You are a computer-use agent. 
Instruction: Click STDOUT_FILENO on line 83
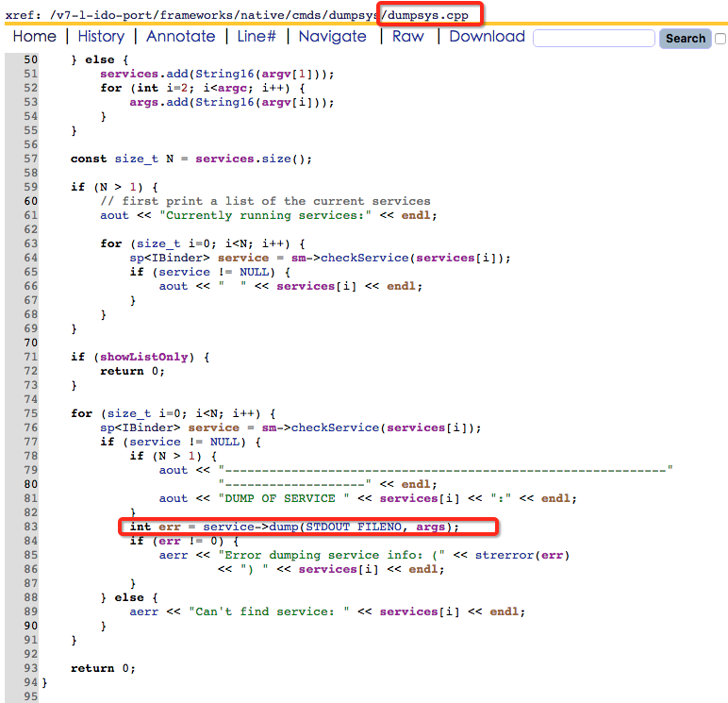coord(354,527)
